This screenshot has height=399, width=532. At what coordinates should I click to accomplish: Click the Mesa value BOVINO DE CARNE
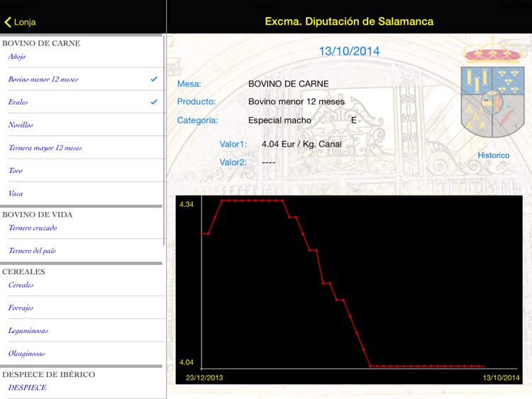pos(289,84)
